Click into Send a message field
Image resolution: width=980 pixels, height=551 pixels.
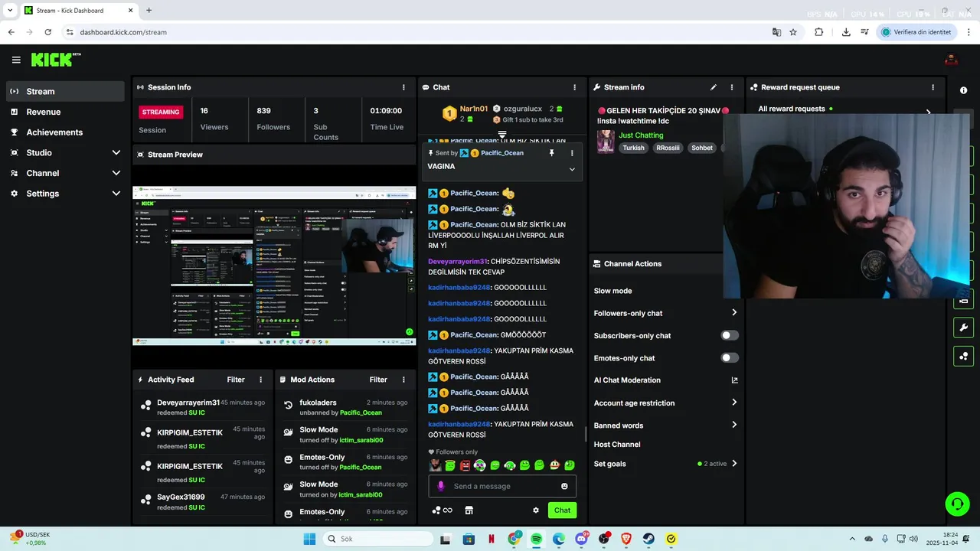click(502, 486)
